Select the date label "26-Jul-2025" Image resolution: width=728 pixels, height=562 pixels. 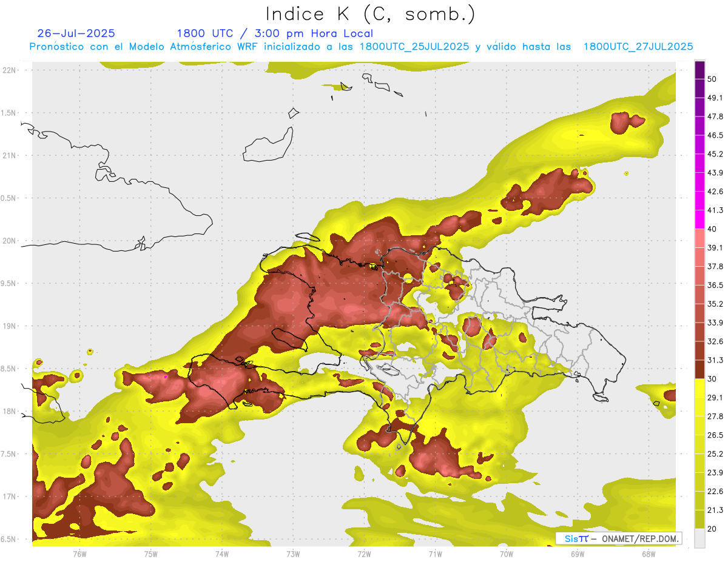pos(76,33)
